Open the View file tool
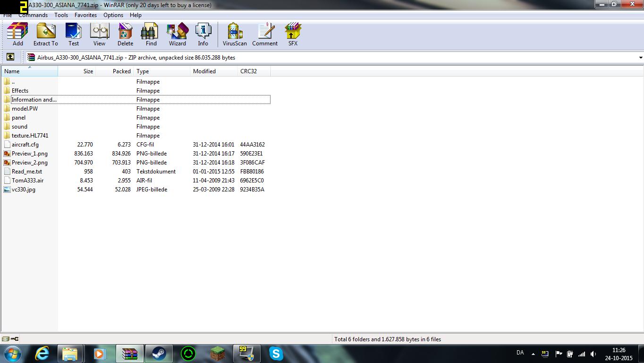 [x=99, y=35]
